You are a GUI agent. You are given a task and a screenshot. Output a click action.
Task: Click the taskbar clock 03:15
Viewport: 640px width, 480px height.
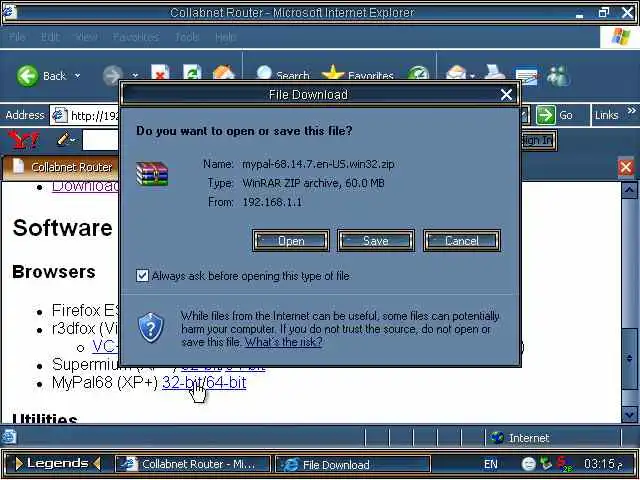[x=603, y=464]
